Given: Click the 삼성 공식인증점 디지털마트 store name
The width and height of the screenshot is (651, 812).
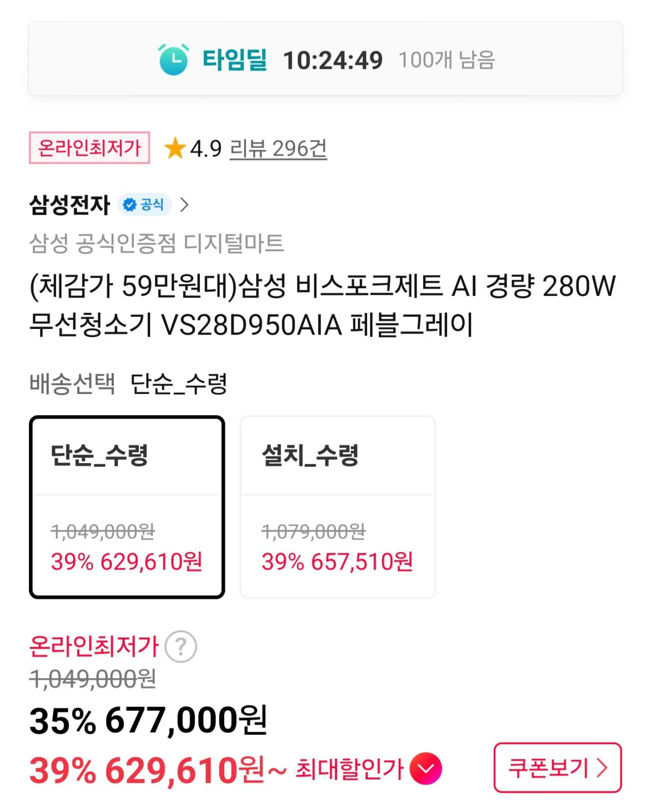Looking at the screenshot, I should point(158,244).
